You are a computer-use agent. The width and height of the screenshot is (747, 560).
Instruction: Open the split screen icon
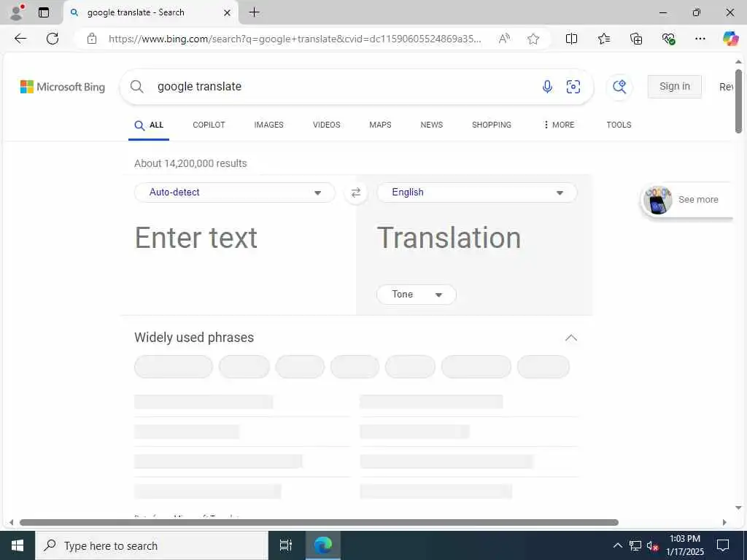[571, 39]
